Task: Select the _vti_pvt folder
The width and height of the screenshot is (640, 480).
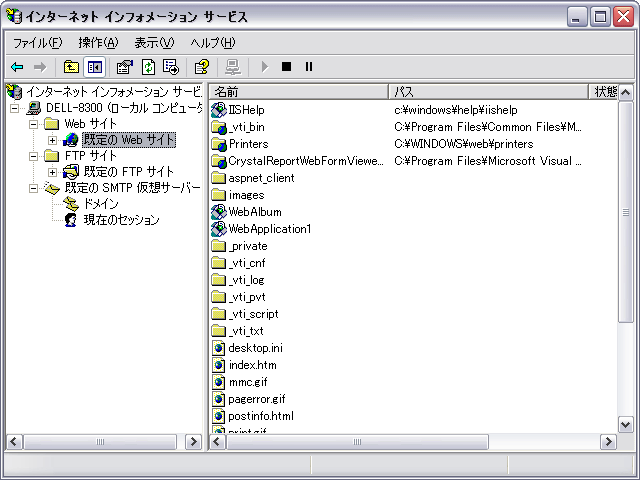Action: click(x=247, y=297)
